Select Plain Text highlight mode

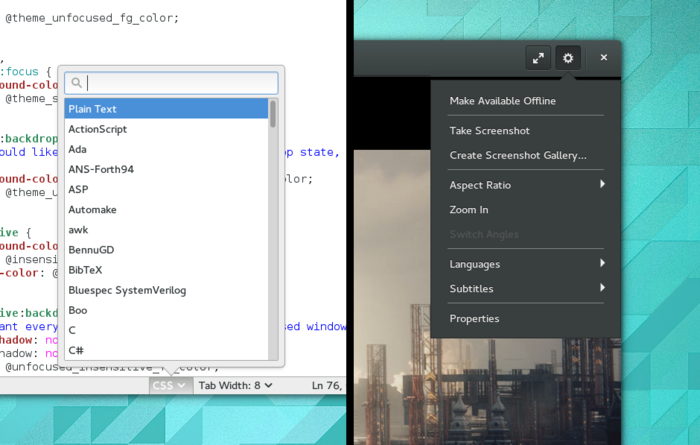tap(166, 109)
